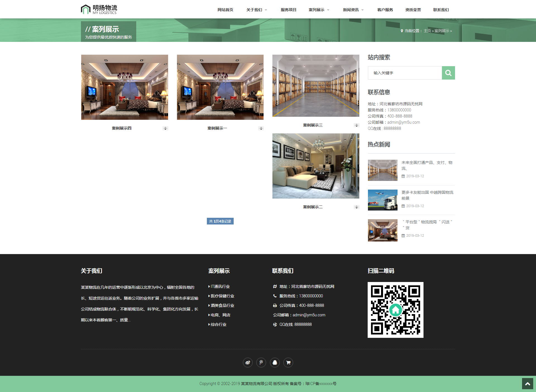Click the Pinterest-style circular footer icon
Screen dimensions: 536x392
point(261,362)
